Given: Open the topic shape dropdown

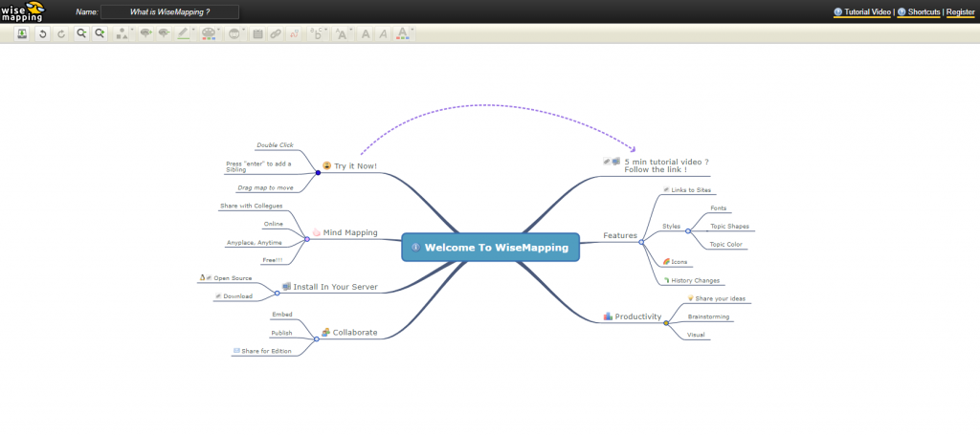Looking at the screenshot, I should [122, 33].
